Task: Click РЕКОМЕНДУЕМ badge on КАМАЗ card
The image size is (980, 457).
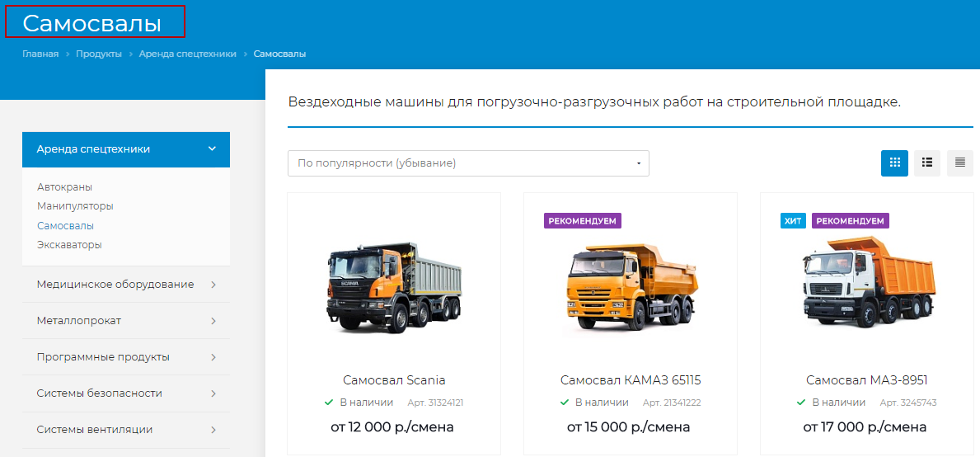Action: 583,221
